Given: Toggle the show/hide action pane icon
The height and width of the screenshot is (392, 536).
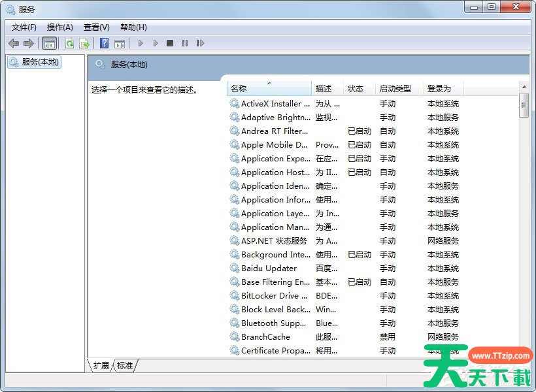Looking at the screenshot, I should pos(120,43).
